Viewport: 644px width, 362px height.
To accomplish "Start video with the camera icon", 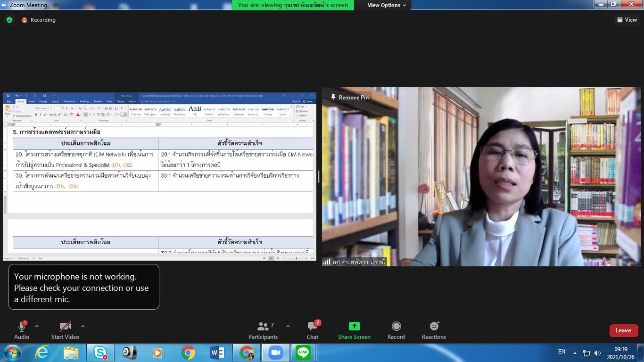I will 65,327.
